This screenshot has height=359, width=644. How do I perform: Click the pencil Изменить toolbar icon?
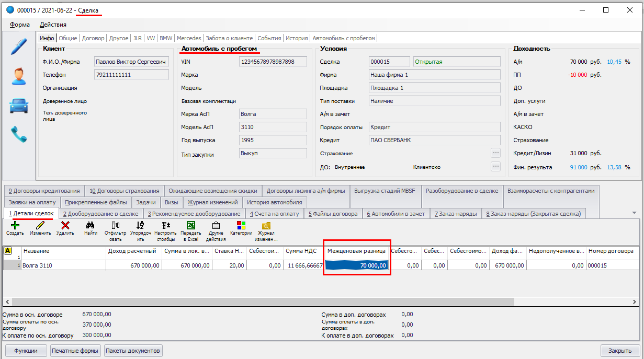point(40,226)
